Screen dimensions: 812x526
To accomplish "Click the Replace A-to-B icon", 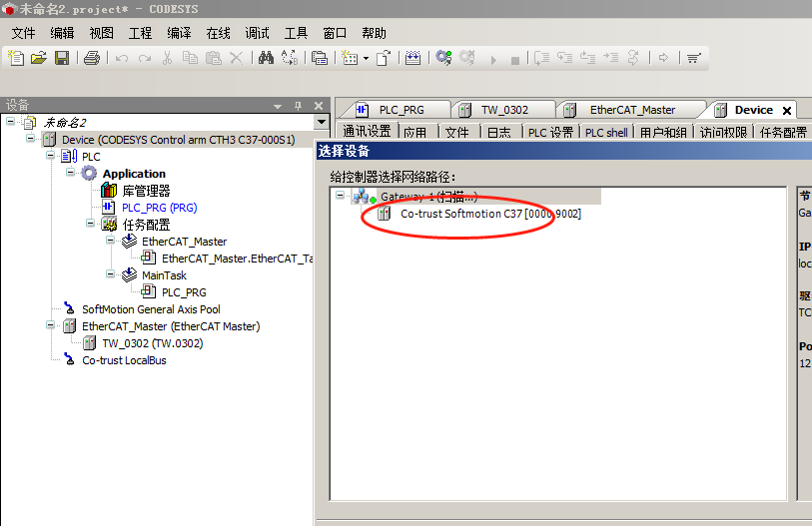I will pyautogui.click(x=290, y=58).
